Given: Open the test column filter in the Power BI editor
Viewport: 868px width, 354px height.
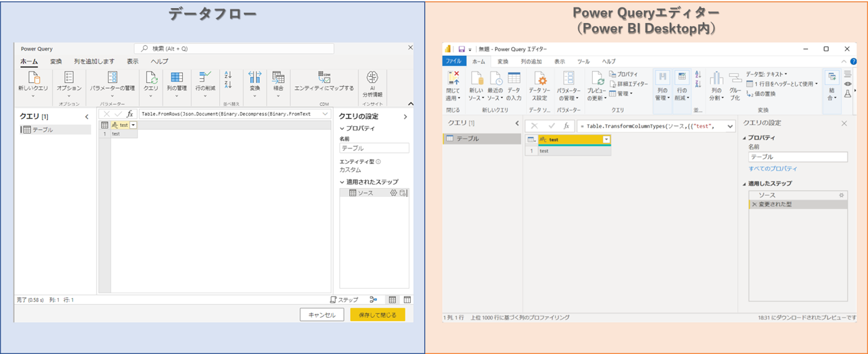Looking at the screenshot, I should tap(606, 139).
